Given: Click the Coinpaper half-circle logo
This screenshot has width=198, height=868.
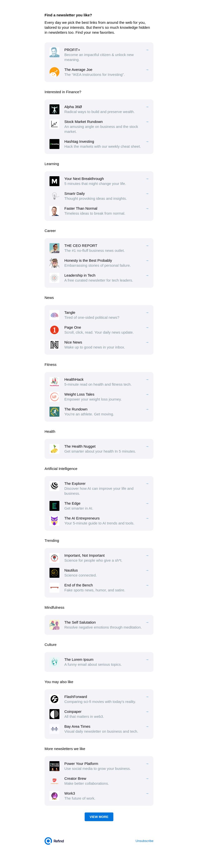Looking at the screenshot, I should tap(54, 714).
